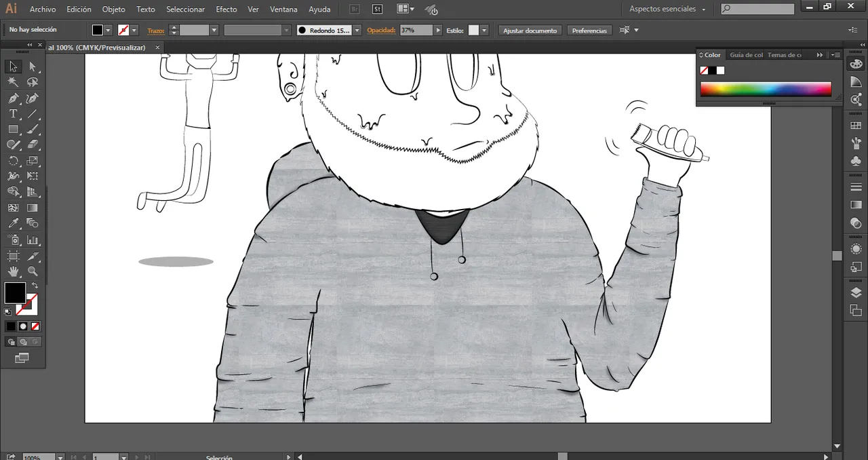
Task: Choose the Zoom magnifier tool
Action: (x=32, y=271)
